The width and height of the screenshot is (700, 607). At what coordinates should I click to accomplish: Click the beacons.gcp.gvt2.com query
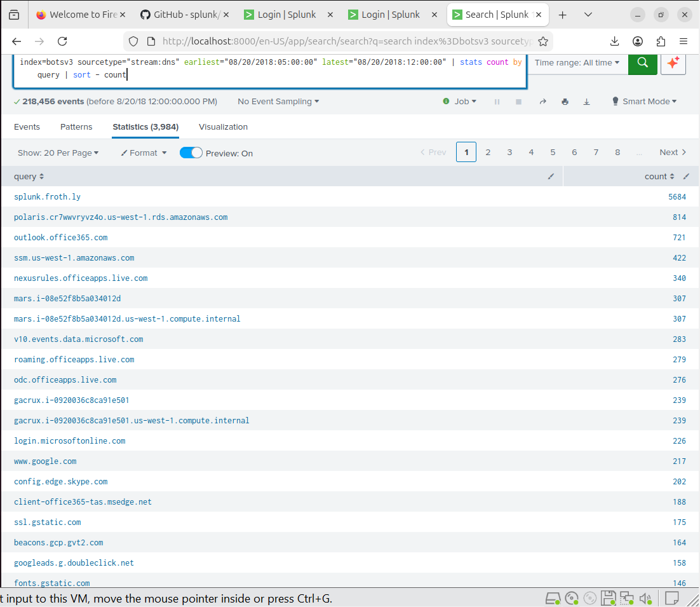point(58,543)
